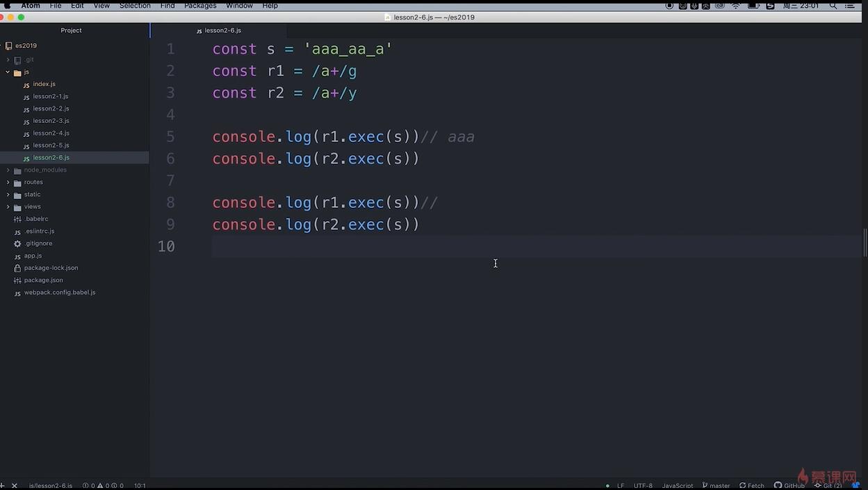Image resolution: width=868 pixels, height=490 pixels.
Task: Change JavaScript grammar selector
Action: pyautogui.click(x=678, y=486)
